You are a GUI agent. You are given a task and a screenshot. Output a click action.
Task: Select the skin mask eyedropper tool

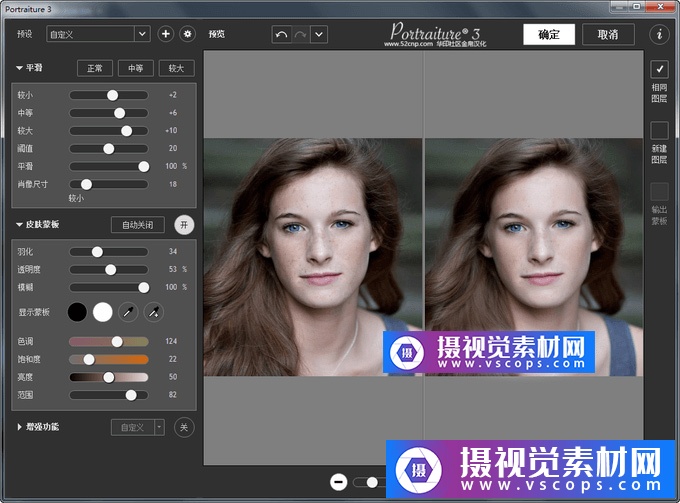129,313
